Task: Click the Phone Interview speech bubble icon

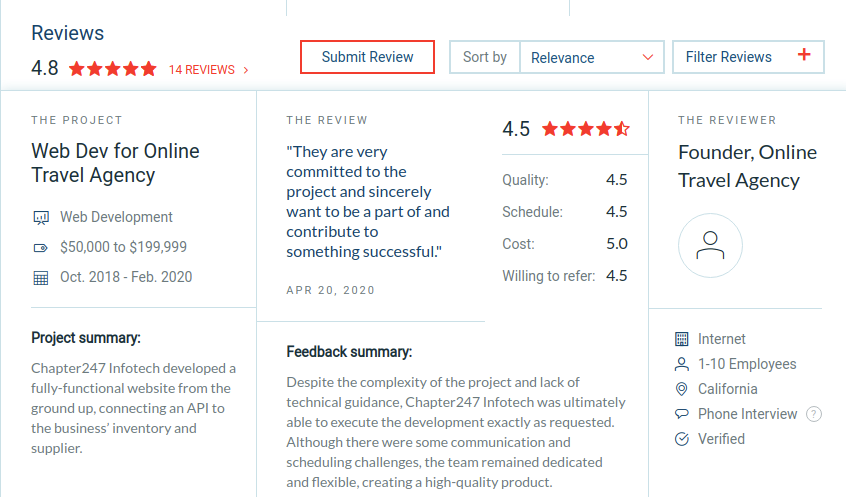Action: click(682, 414)
